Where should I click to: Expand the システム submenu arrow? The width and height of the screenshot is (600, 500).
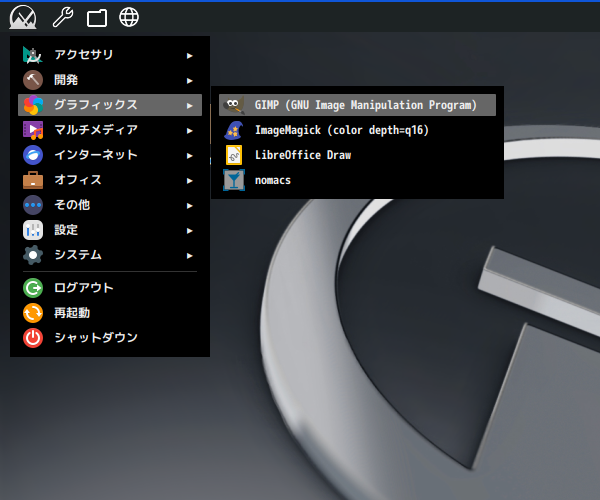pyautogui.click(x=189, y=255)
